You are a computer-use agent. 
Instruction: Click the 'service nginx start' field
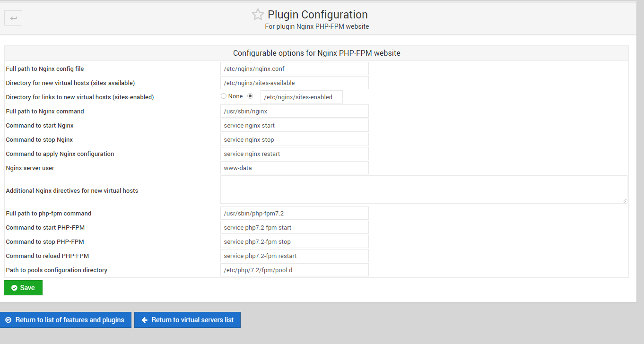pos(294,125)
